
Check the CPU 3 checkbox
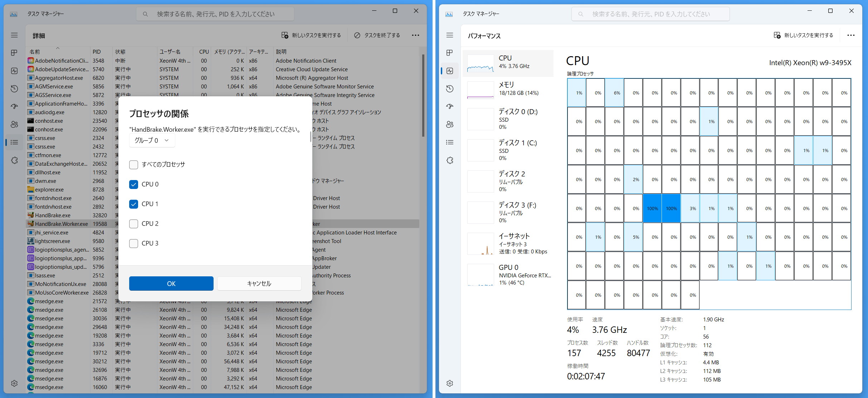point(133,243)
